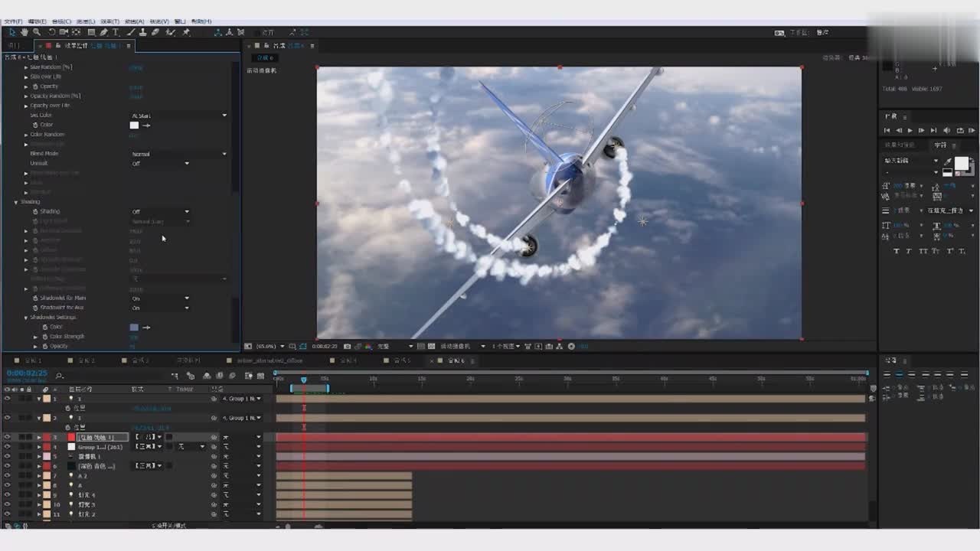Open the 效果(T) menu
The height and width of the screenshot is (551, 980).
tap(109, 21)
